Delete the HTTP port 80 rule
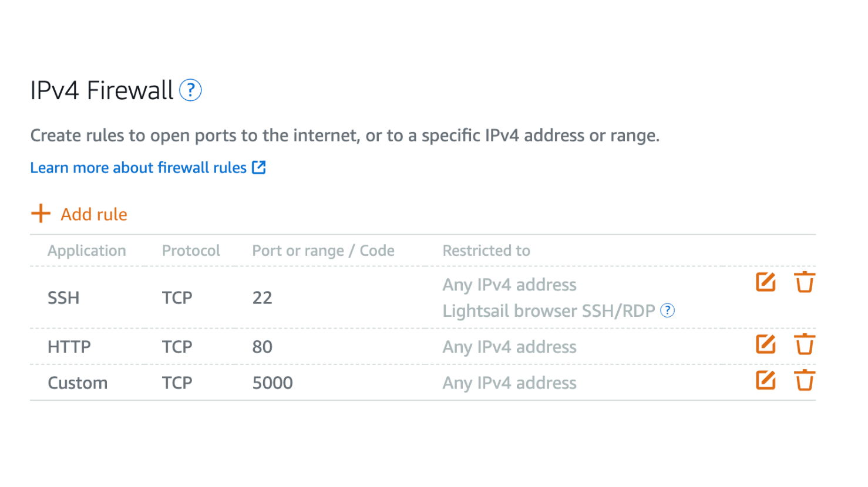The height and width of the screenshot is (487, 868). point(804,344)
